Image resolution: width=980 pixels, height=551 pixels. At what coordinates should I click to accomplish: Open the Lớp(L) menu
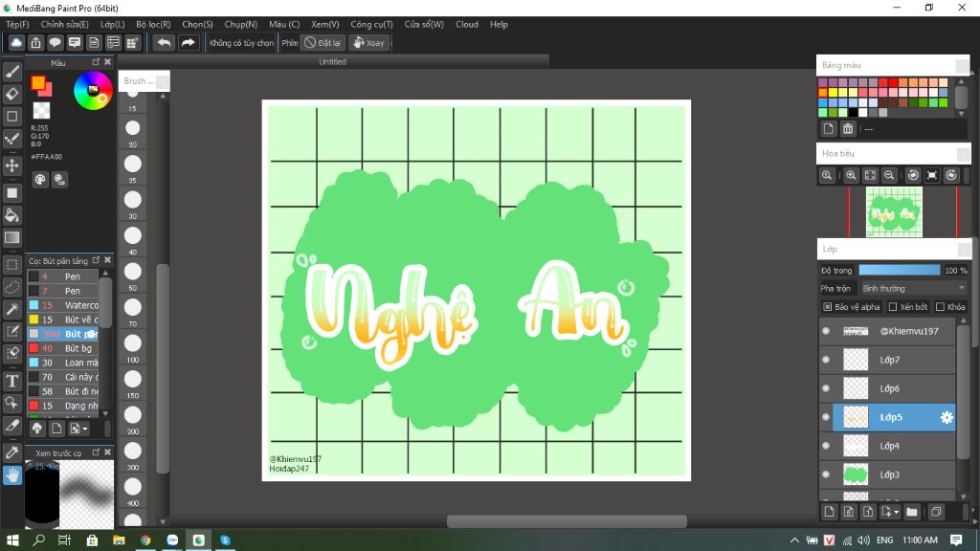click(113, 24)
